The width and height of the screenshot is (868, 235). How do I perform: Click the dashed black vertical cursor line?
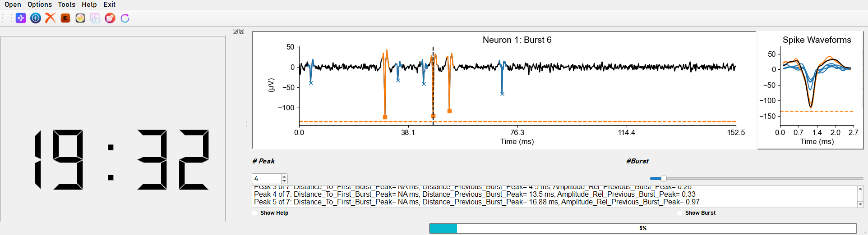pyautogui.click(x=433, y=86)
